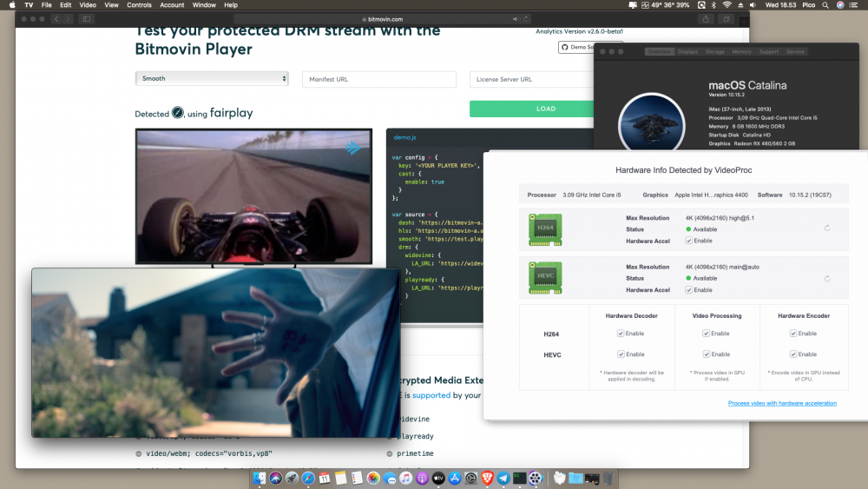Select the demo.js code tab
Screen dimensions: 868x489
[404, 137]
